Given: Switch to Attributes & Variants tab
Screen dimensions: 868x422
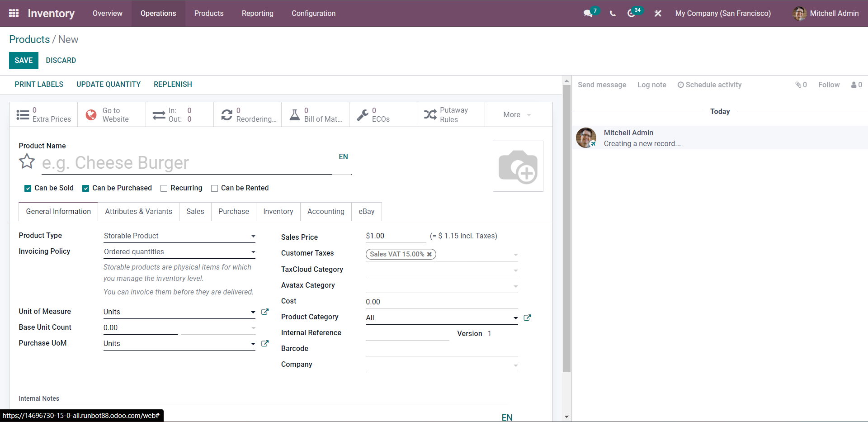Looking at the screenshot, I should tap(139, 211).
